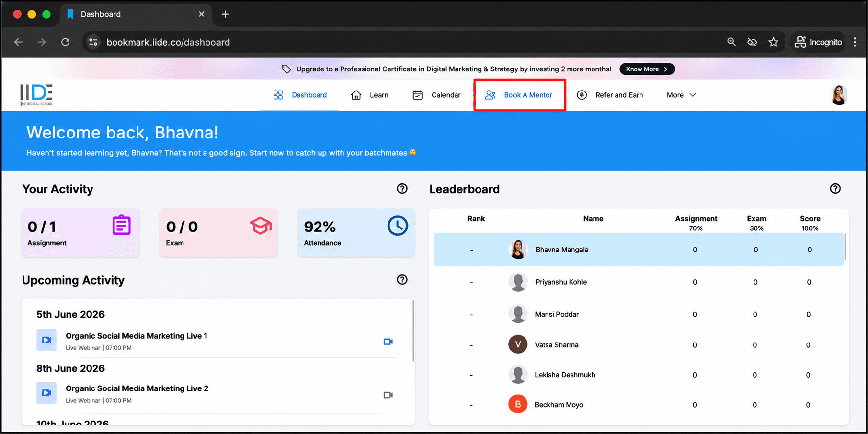
Task: Join Organic Social Media Marketing Live 1 camera icon
Action: (x=388, y=342)
